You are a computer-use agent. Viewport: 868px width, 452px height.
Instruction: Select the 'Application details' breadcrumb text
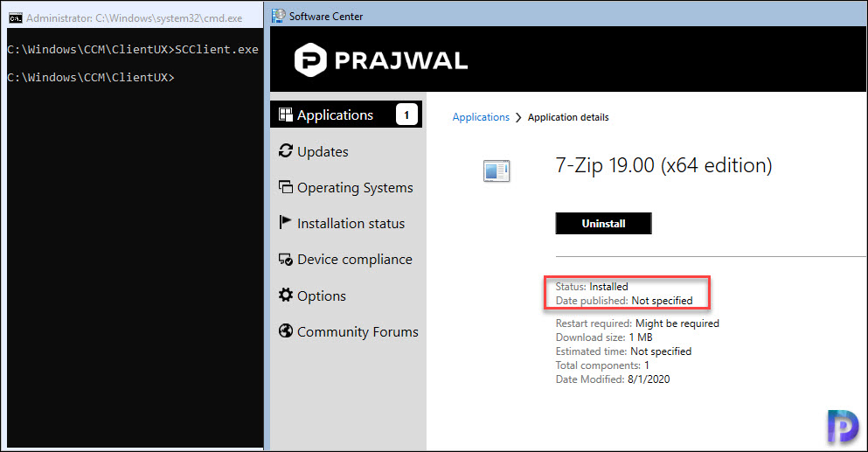coord(568,117)
